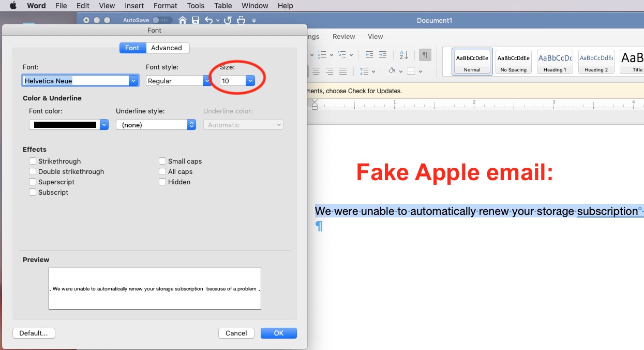The height and width of the screenshot is (350, 644).
Task: Expand the numbered list options arrow
Action: coord(331,55)
